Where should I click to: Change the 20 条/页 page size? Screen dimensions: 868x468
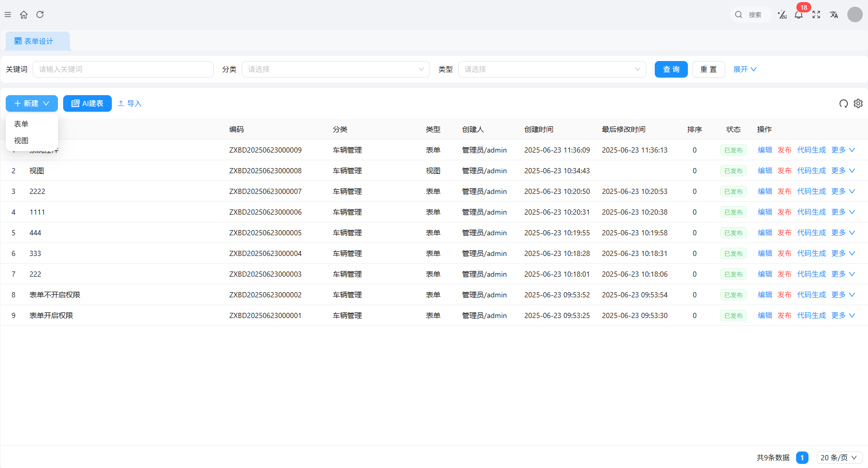839,458
